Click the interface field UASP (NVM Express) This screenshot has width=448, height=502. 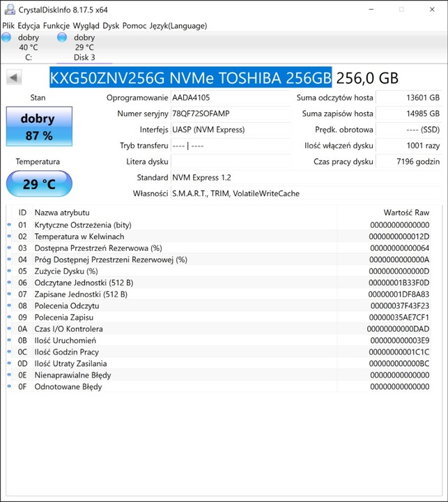pyautogui.click(x=231, y=130)
